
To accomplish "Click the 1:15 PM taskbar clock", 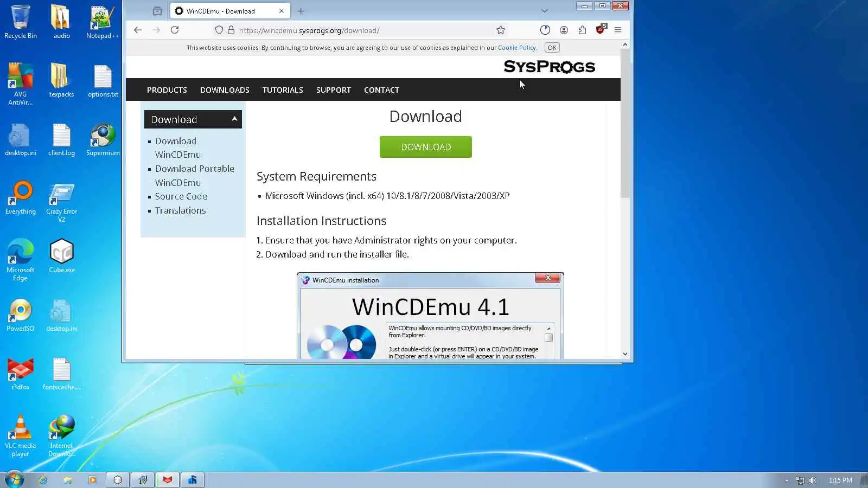I will click(840, 480).
